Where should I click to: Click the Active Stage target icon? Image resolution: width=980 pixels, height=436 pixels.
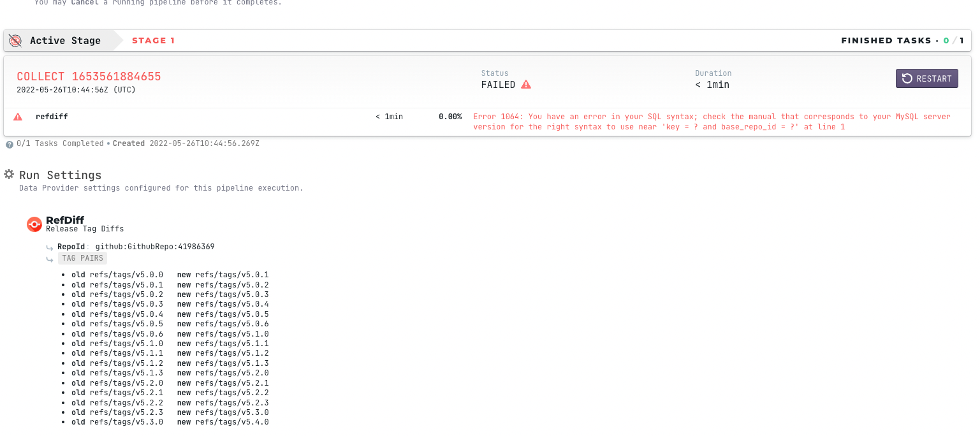coord(15,41)
